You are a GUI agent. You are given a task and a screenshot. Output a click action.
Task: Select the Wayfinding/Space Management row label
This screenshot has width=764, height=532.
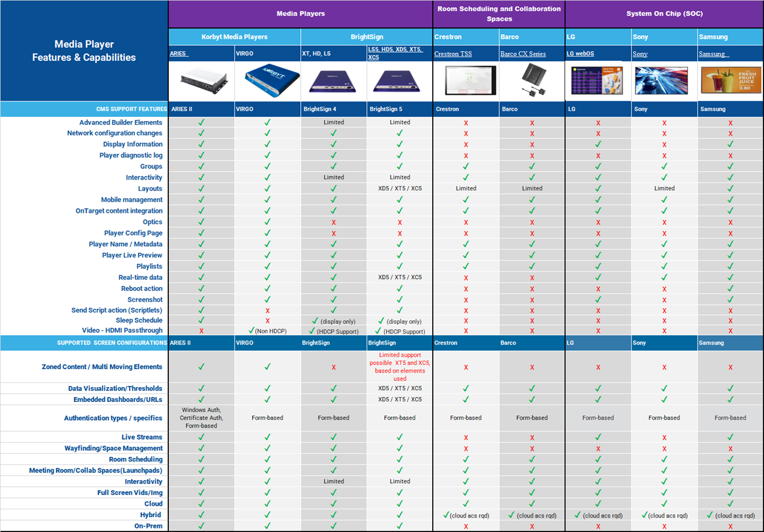pyautogui.click(x=113, y=449)
